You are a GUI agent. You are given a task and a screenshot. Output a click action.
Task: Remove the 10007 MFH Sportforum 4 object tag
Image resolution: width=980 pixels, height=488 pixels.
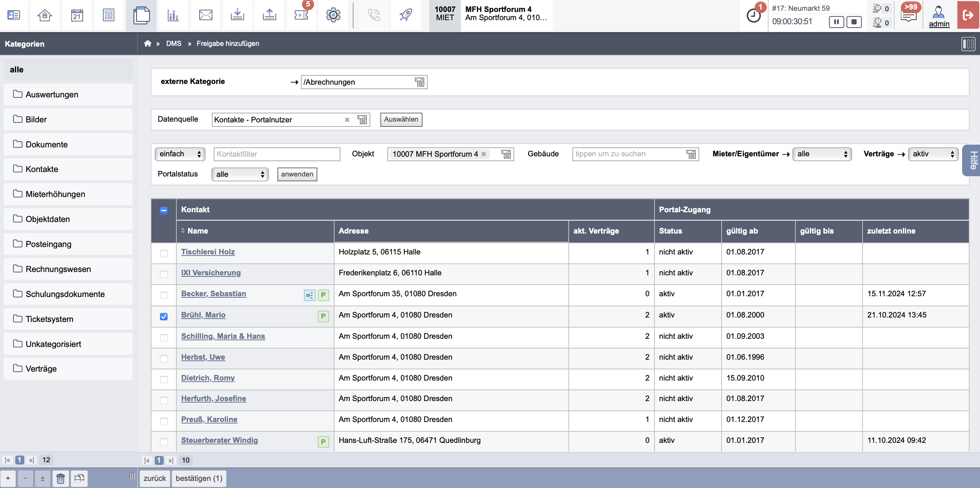click(x=484, y=154)
